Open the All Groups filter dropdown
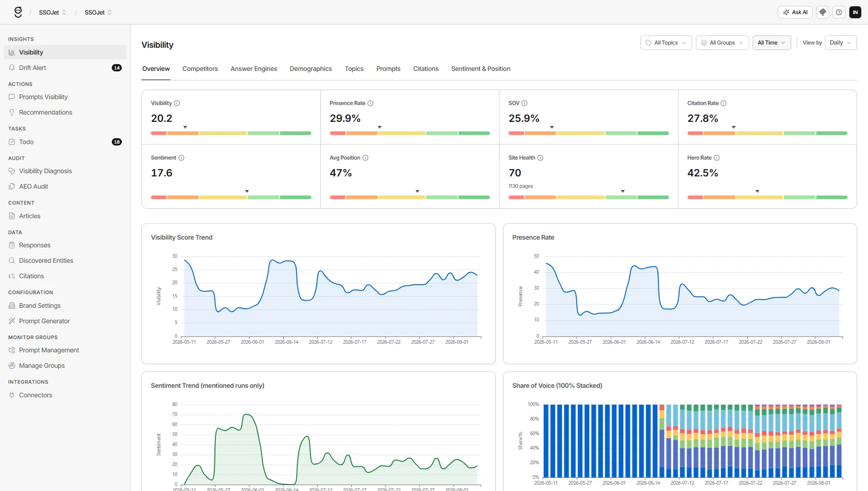Screen dimensions: 868x491 pos(722,43)
